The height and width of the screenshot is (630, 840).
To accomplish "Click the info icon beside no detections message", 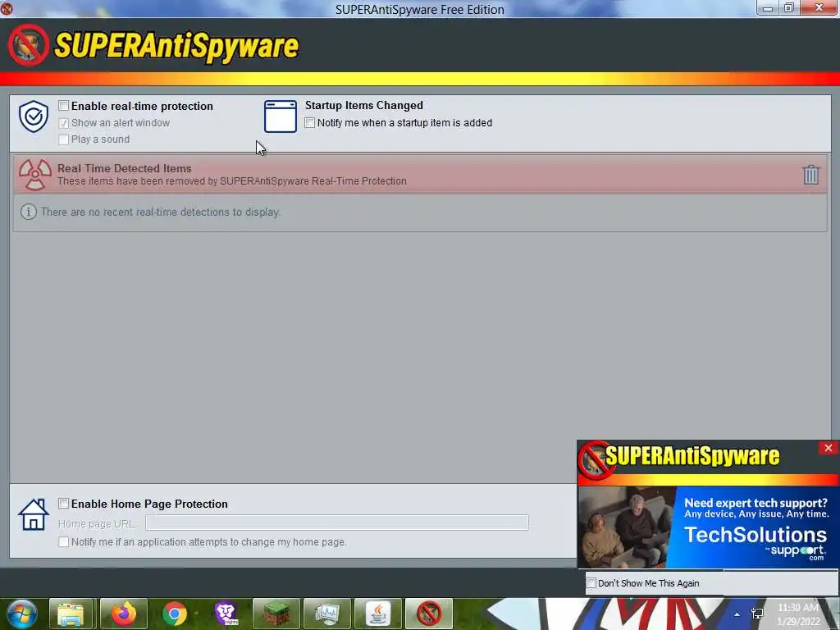I will point(29,212).
